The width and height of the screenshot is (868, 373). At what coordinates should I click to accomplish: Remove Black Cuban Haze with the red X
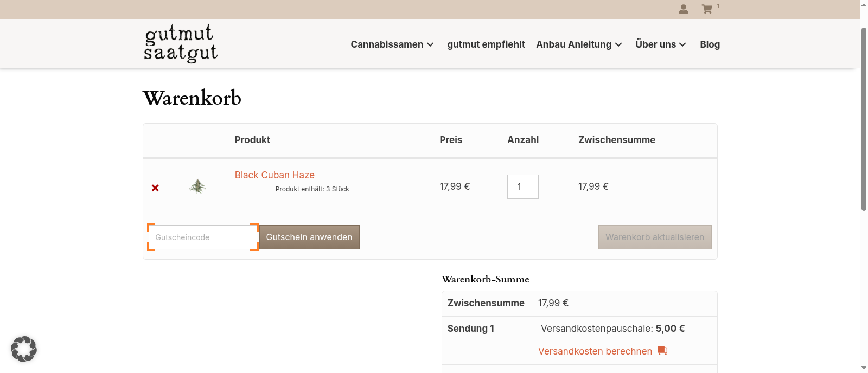(x=155, y=188)
